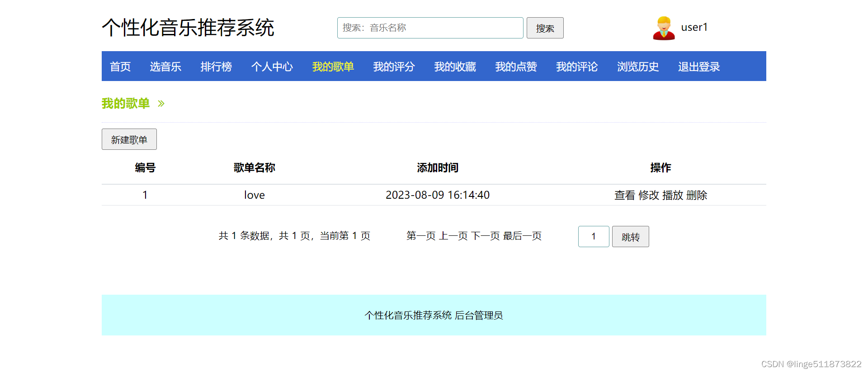Click 修改 for the love playlist
Viewport: 868px width, 373px height.
(x=649, y=195)
